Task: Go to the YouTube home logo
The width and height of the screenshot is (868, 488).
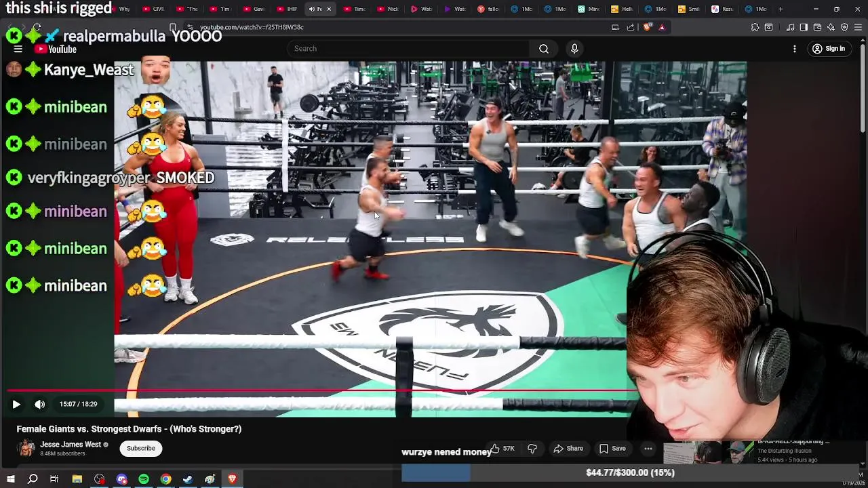Action: pos(56,49)
